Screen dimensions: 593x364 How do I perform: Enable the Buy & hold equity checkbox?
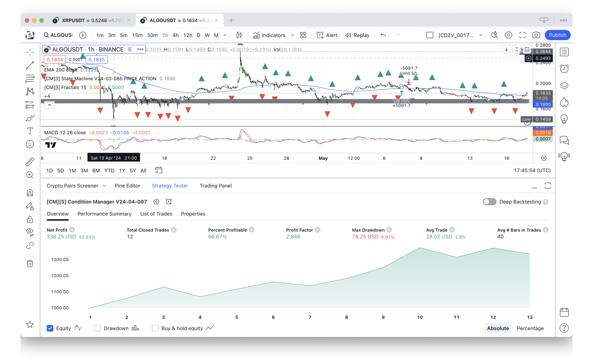pos(155,328)
